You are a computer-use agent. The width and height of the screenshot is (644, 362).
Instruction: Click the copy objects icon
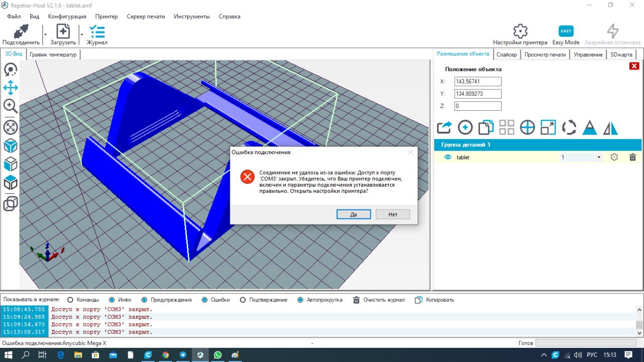pos(486,127)
